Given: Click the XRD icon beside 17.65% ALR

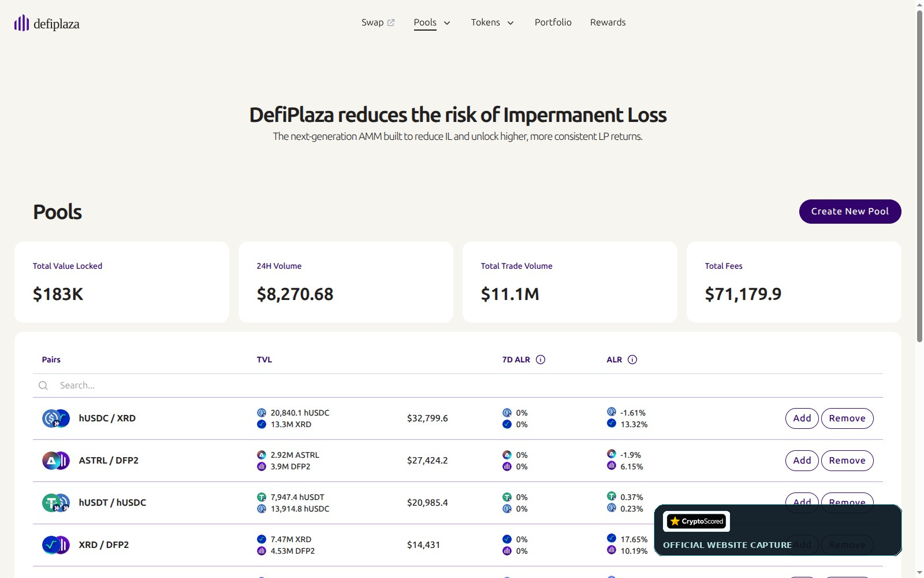Looking at the screenshot, I should point(612,538).
